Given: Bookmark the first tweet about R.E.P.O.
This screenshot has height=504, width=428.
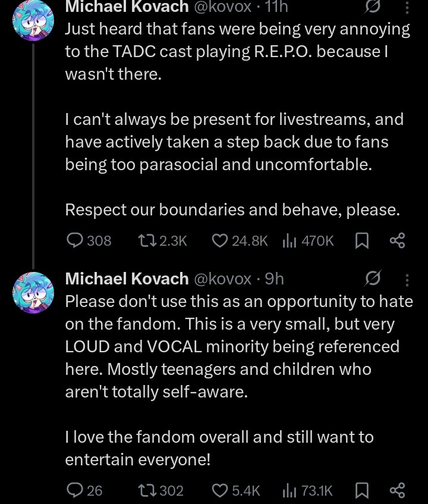Looking at the screenshot, I should [x=362, y=240].
